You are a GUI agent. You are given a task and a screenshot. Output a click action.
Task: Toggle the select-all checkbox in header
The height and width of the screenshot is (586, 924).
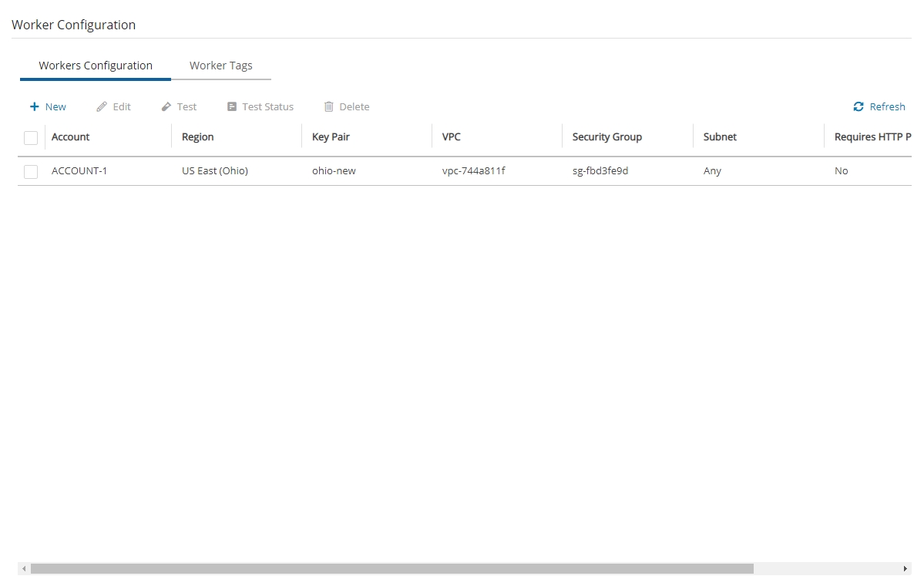[31, 138]
